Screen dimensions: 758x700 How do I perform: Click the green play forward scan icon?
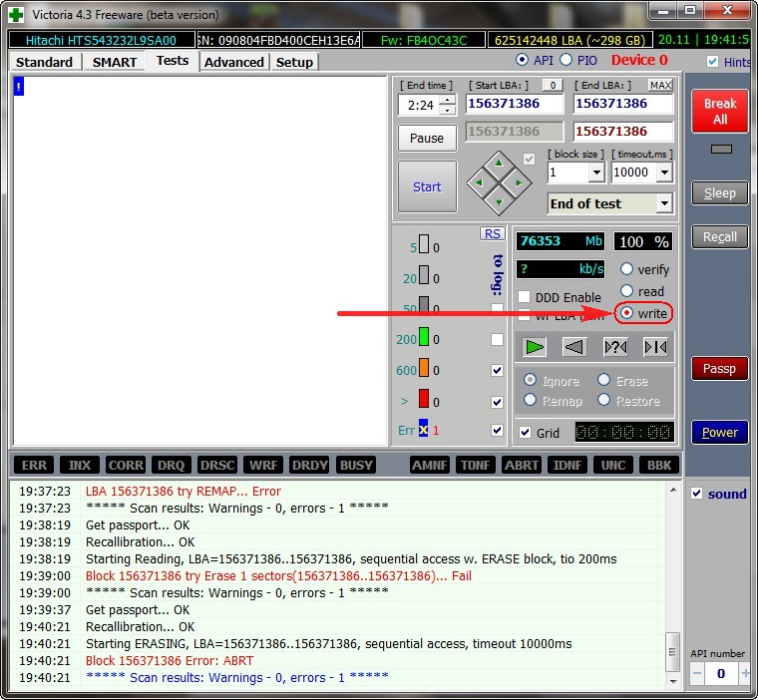coord(535,347)
